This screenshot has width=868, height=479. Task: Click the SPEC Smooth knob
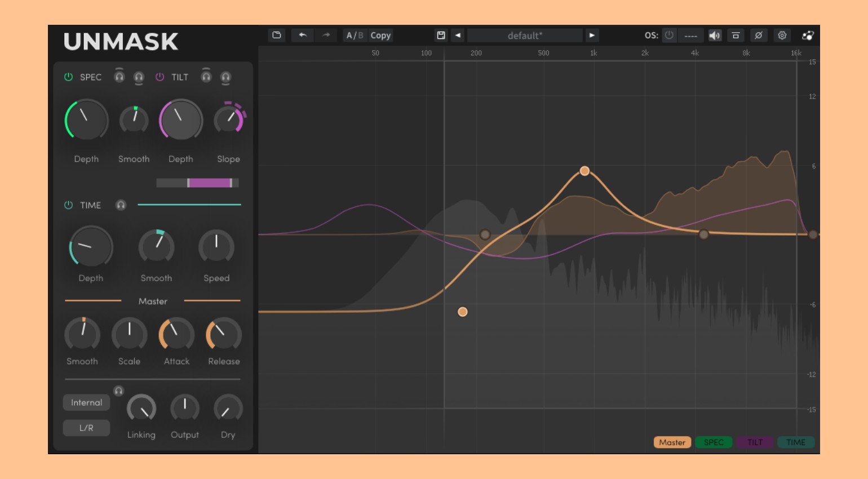[134, 120]
